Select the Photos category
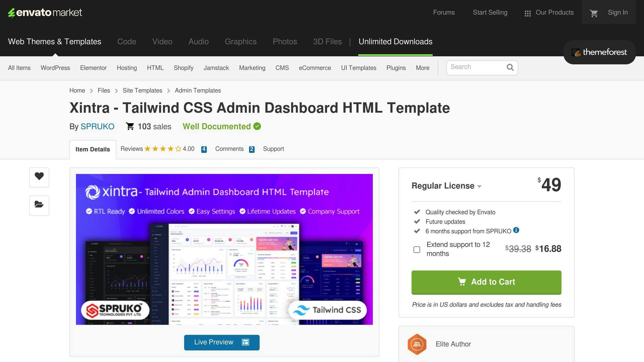 click(285, 41)
